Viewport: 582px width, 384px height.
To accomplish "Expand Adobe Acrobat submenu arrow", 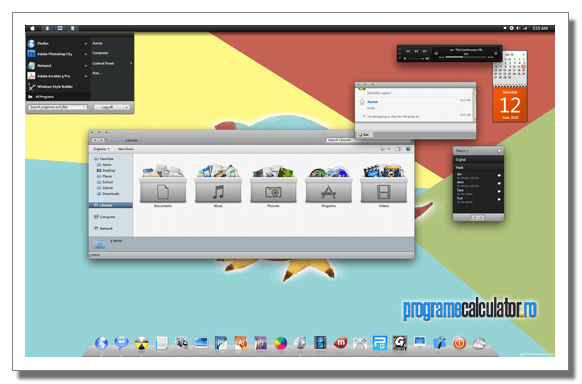I will click(x=86, y=76).
